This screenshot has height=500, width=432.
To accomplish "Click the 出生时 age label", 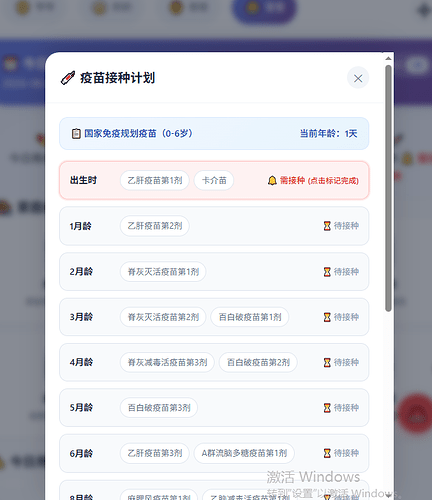I will (83, 180).
